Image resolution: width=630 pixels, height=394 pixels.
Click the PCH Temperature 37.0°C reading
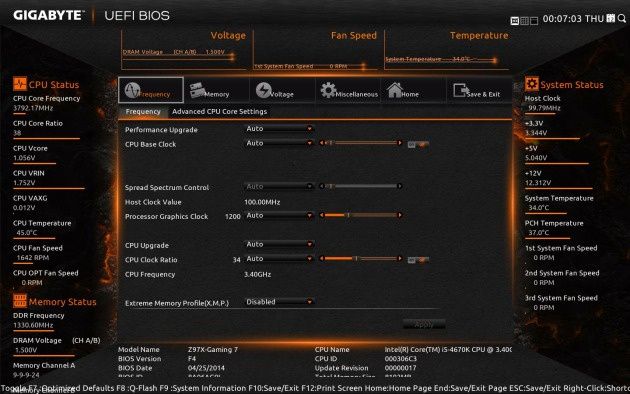(538, 233)
